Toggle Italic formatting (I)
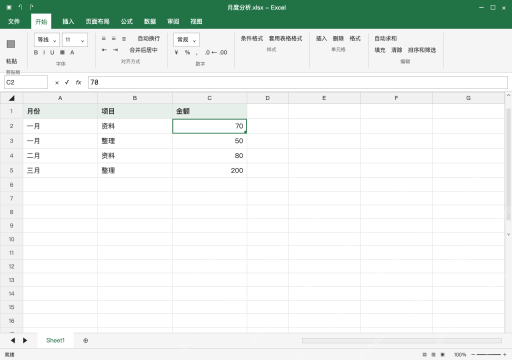Viewport: 512px width, 360px height. pyautogui.click(x=44, y=52)
